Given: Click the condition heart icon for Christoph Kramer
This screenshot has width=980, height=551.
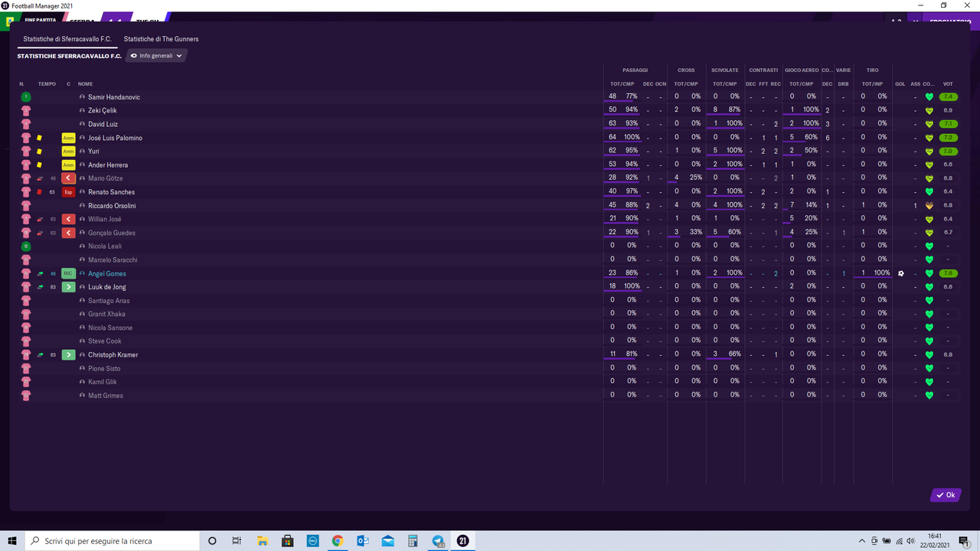Looking at the screenshot, I should pos(929,355).
